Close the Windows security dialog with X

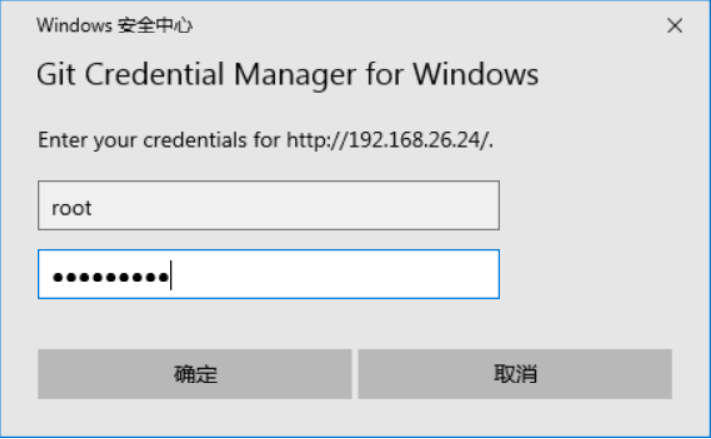[x=675, y=25]
